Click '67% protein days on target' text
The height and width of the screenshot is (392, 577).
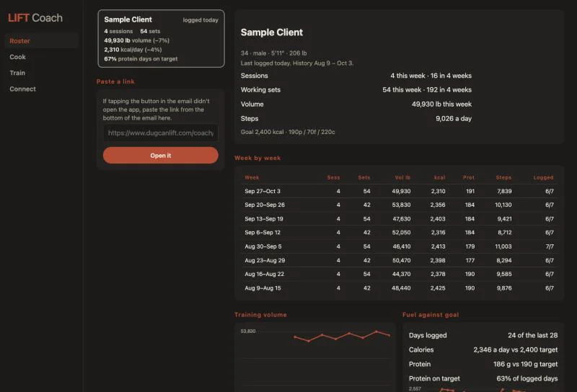[x=141, y=59]
